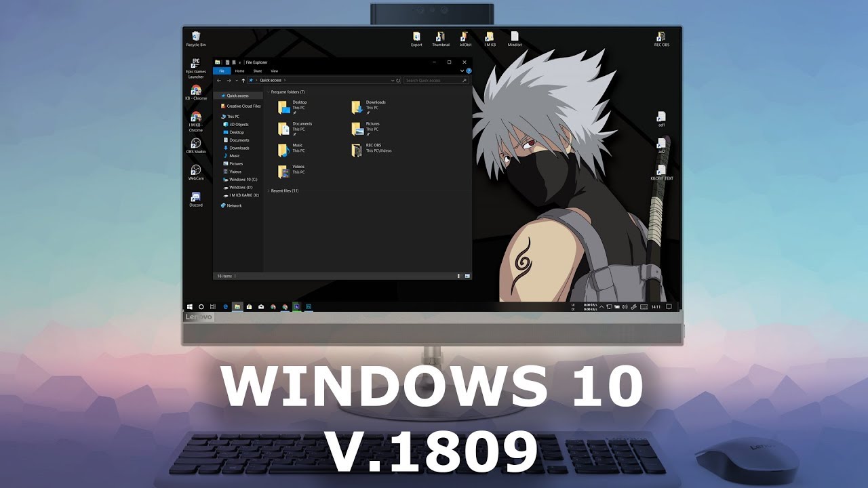Select Downloads under This PC in sidebar
Image resolution: width=868 pixels, height=488 pixels.
click(237, 148)
